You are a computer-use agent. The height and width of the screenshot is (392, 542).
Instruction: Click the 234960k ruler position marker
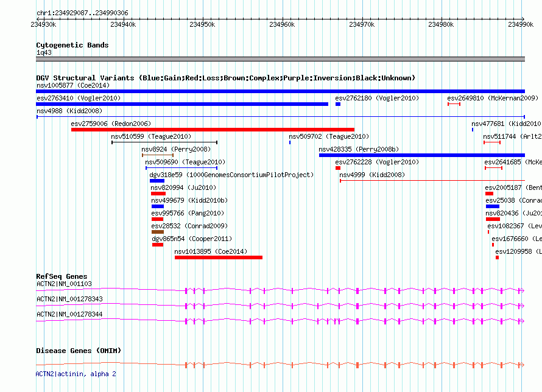(x=282, y=24)
